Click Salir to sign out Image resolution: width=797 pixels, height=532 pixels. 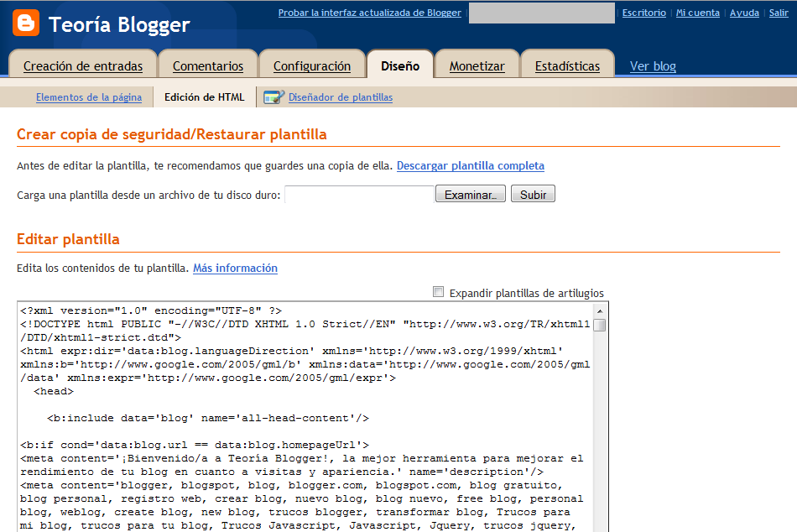779,13
